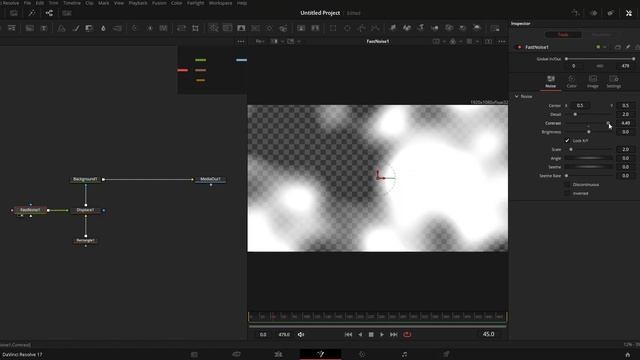Open the Deliver page in bottom bar
This screenshot has width=640, height=360.
(446, 354)
